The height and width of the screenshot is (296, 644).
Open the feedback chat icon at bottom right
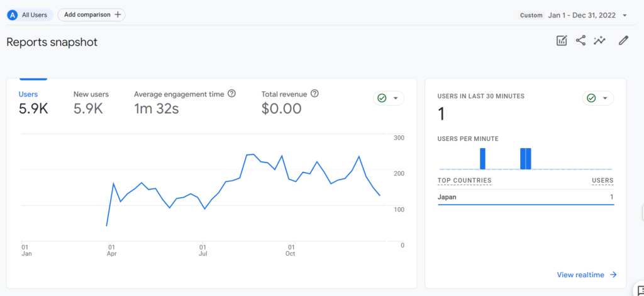click(640, 290)
